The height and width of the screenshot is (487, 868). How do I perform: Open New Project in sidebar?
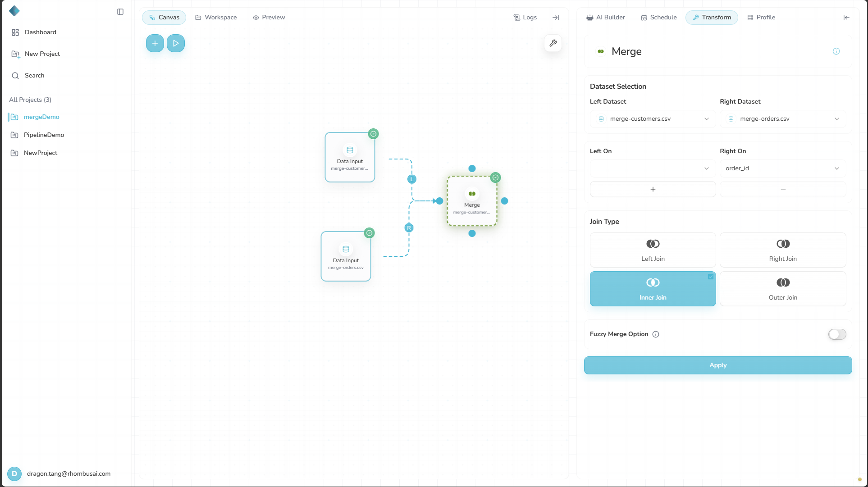point(42,54)
